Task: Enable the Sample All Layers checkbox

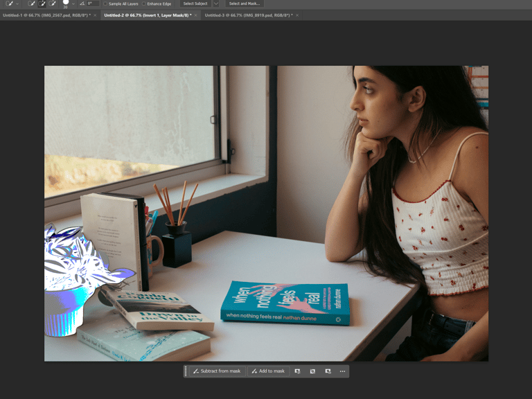Action: pyautogui.click(x=105, y=3)
